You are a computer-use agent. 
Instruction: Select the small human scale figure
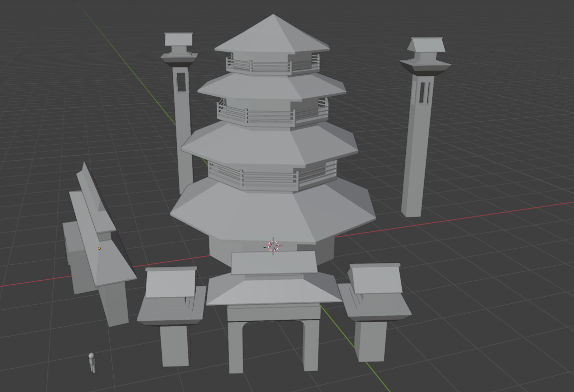coord(92,363)
